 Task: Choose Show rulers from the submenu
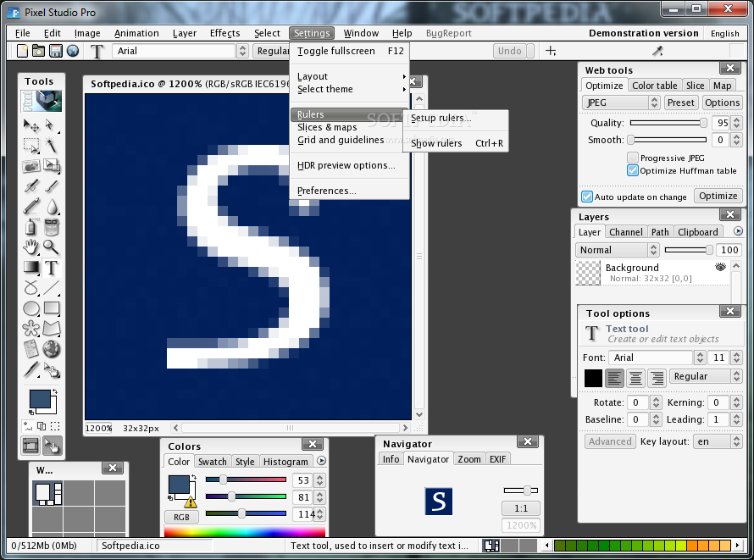point(456,143)
